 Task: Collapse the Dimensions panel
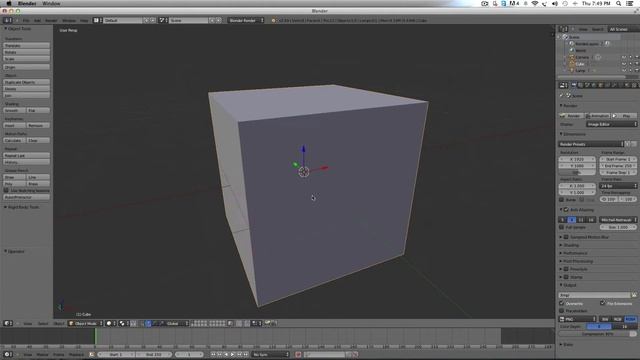[562, 134]
